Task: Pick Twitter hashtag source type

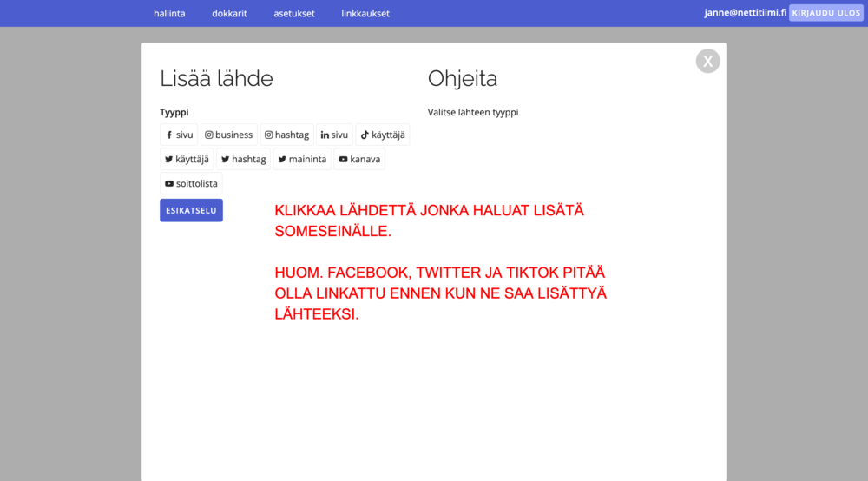Action: (244, 159)
